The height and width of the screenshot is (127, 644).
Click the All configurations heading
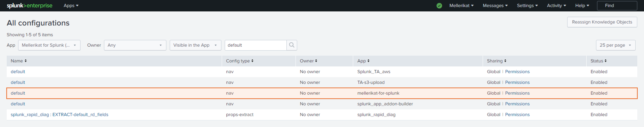pos(38,23)
